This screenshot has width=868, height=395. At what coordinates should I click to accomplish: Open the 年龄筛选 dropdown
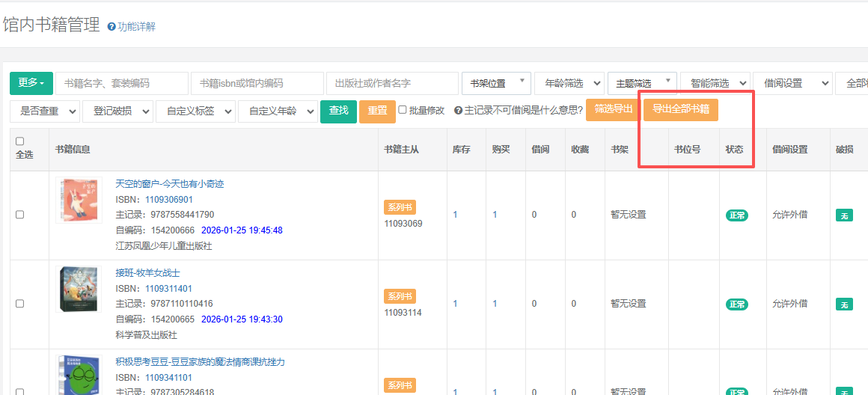(x=569, y=83)
